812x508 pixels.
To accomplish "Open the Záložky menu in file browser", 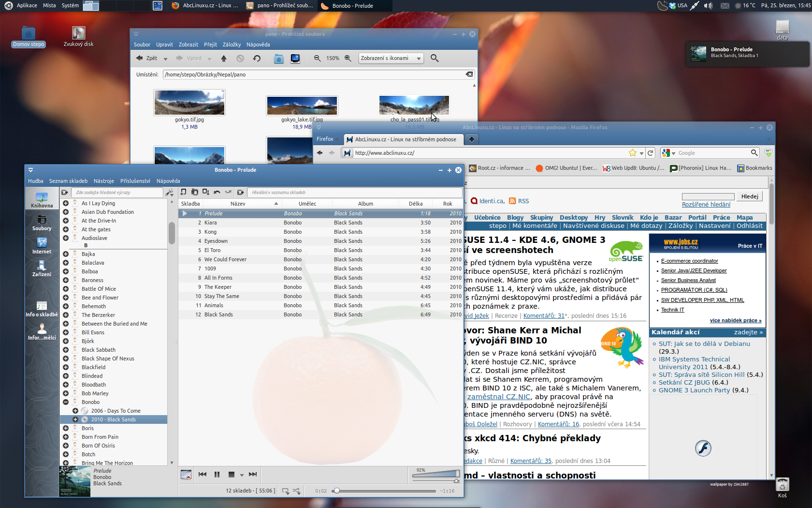I will pyautogui.click(x=232, y=45).
